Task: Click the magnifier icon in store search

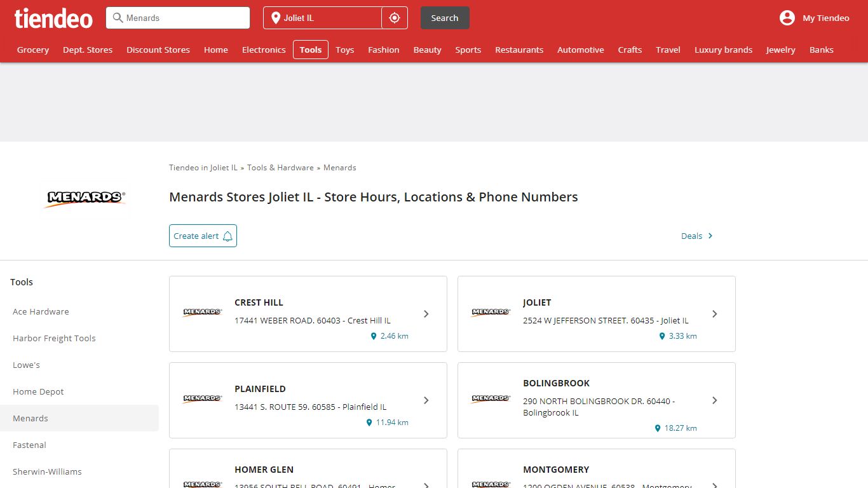Action: pos(118,18)
